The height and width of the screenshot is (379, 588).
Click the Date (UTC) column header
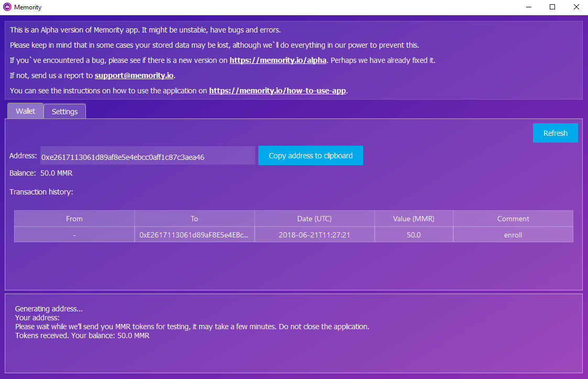(314, 219)
